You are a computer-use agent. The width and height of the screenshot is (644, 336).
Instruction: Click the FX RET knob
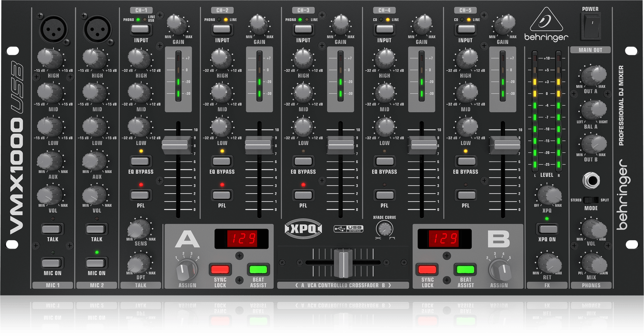(549, 264)
